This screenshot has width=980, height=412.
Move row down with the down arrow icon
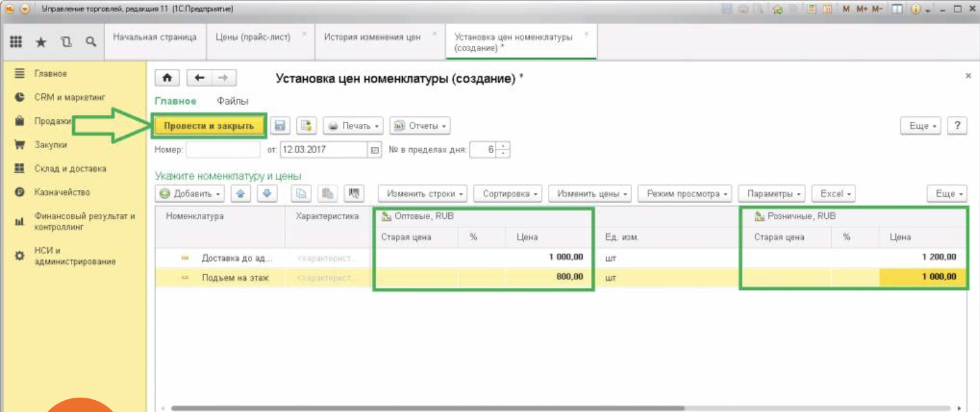tap(267, 194)
